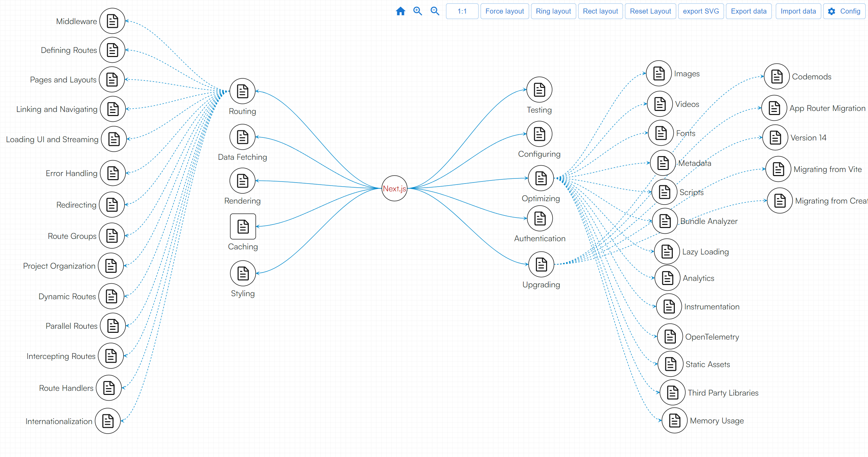The width and height of the screenshot is (868, 457).
Task: Click the Optimizing node icon
Action: point(541,178)
